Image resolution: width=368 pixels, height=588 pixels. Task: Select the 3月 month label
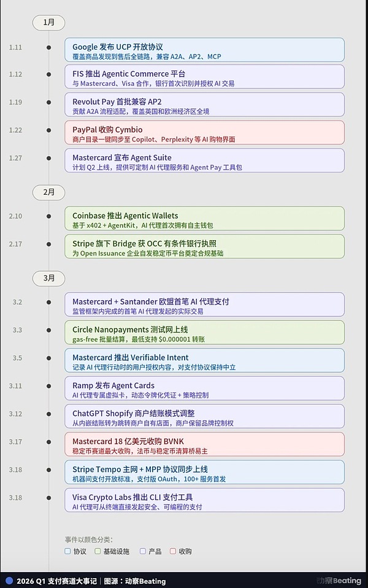49,277
